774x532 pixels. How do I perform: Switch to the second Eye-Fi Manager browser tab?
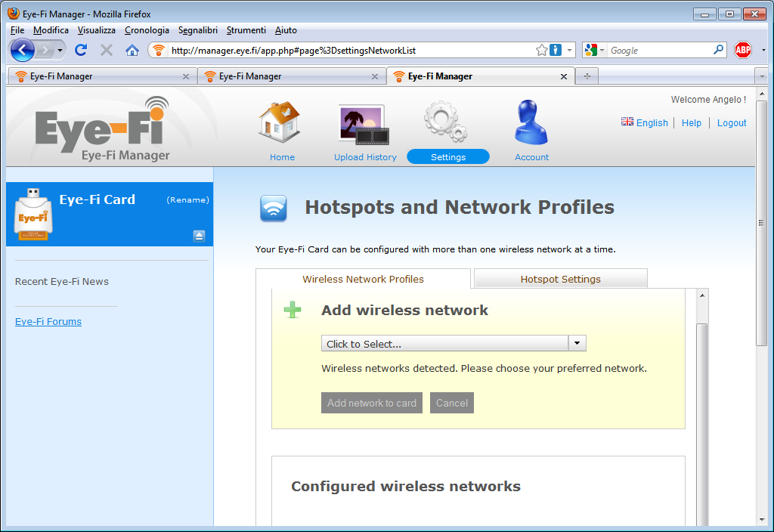click(x=292, y=76)
